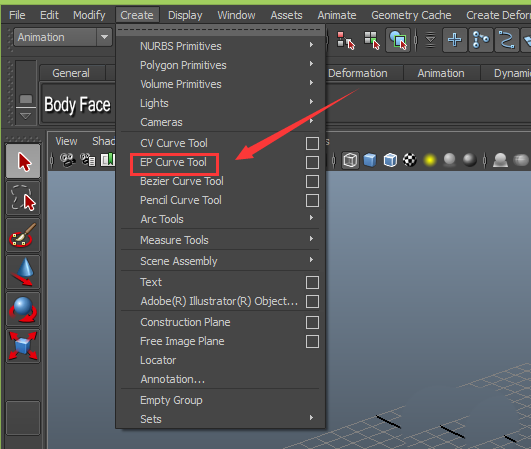The height and width of the screenshot is (449, 531).
Task: Expand Measure Tools submenu
Action: 220,240
